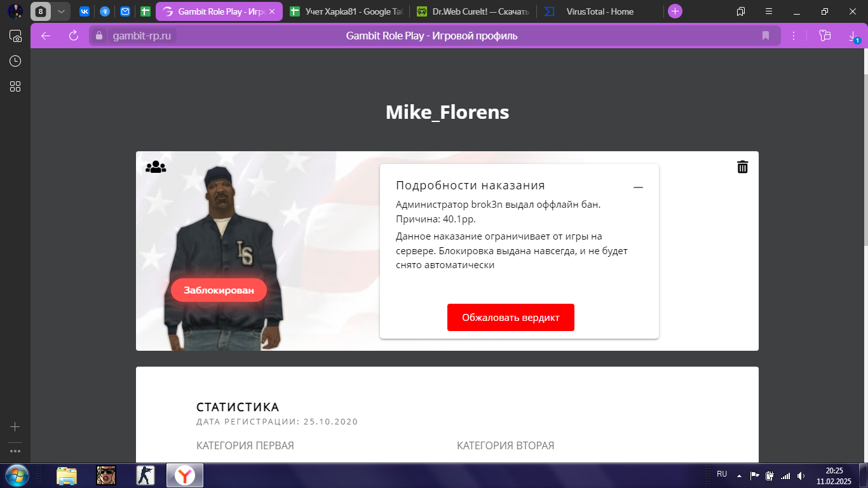Open Windows Start menu
Viewport: 868px width, 488px height.
tap(16, 475)
